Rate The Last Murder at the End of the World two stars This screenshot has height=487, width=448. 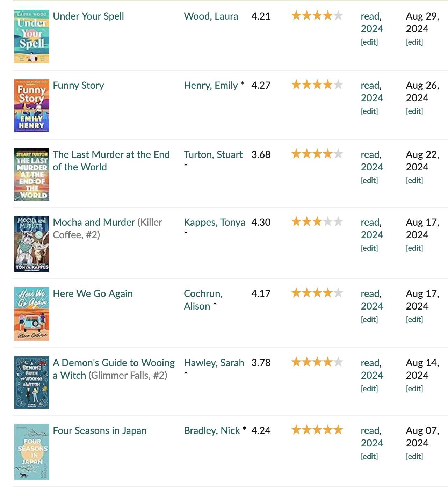tap(307, 154)
